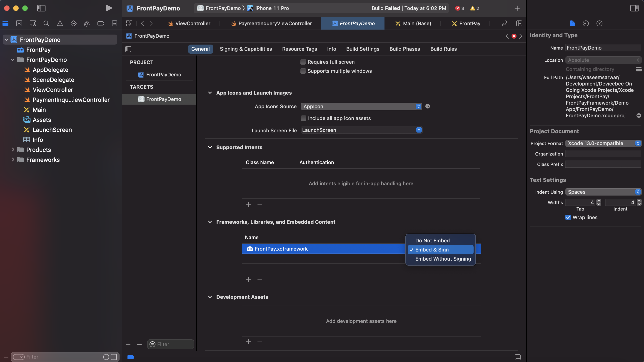The height and width of the screenshot is (362, 644).
Task: Increment the Tab width stepper
Action: (x=599, y=201)
